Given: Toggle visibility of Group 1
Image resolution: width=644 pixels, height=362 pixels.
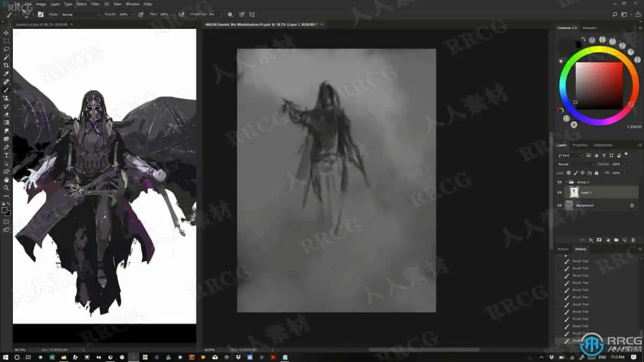Looking at the screenshot, I should [559, 182].
